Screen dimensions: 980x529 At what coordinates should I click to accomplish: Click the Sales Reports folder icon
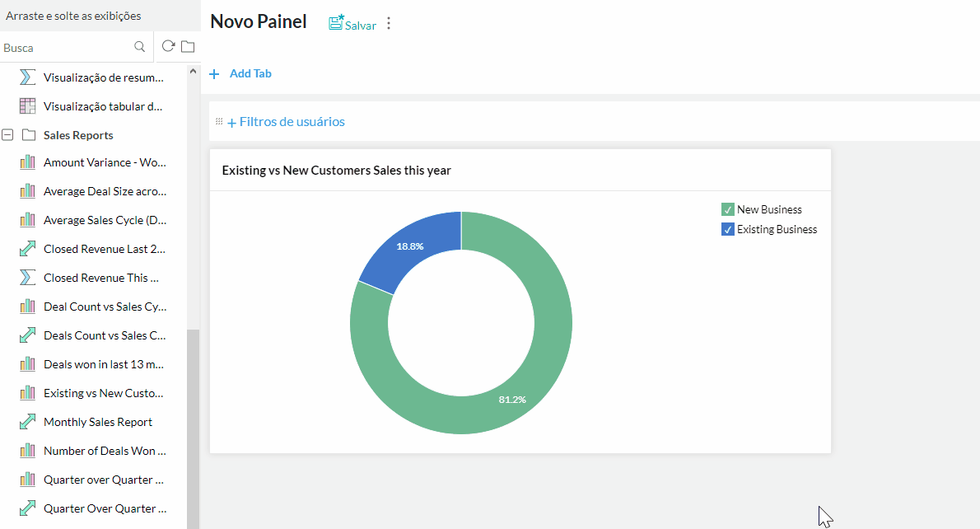(28, 135)
